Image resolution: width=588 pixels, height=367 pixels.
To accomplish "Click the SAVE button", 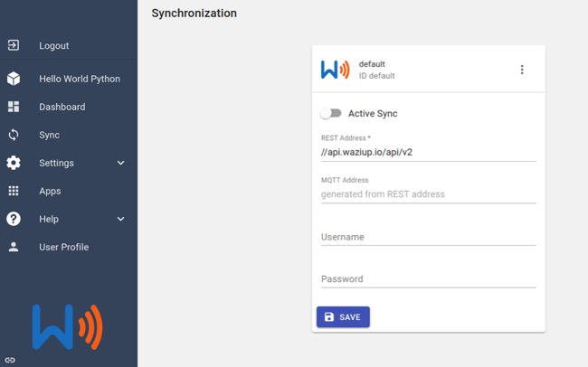I will coord(343,317).
